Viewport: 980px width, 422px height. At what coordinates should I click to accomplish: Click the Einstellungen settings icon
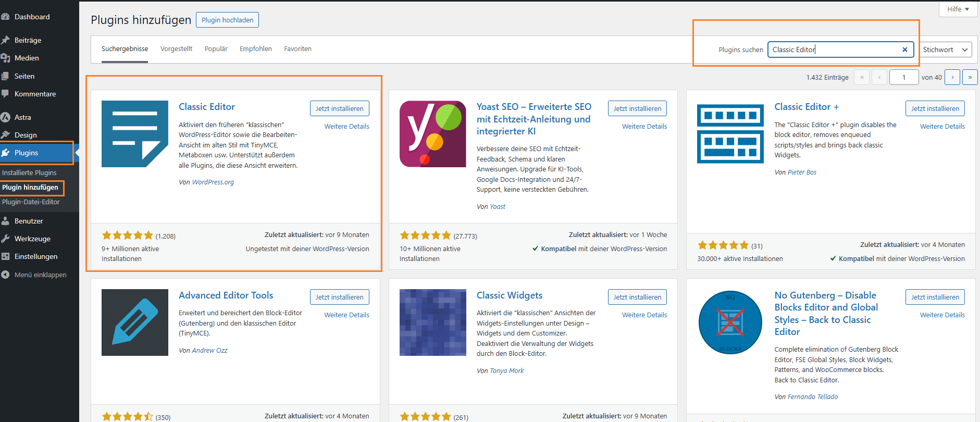(x=5, y=256)
